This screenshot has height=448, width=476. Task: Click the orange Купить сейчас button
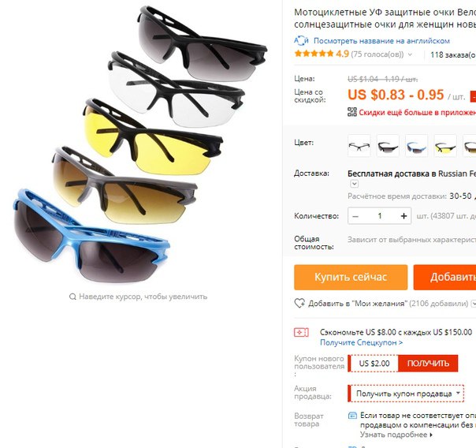[351, 277]
